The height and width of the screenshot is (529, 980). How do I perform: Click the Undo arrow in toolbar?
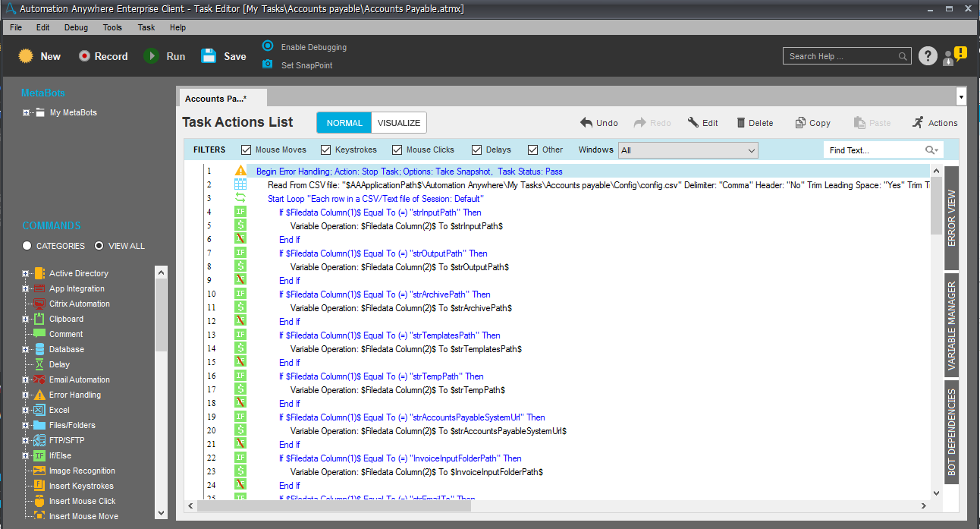(586, 123)
